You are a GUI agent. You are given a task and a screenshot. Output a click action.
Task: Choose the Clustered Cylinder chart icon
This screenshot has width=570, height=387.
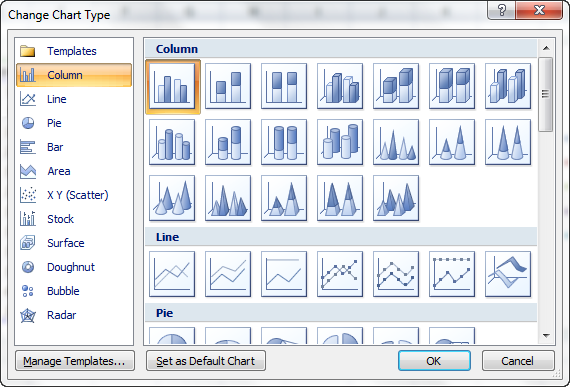172,142
